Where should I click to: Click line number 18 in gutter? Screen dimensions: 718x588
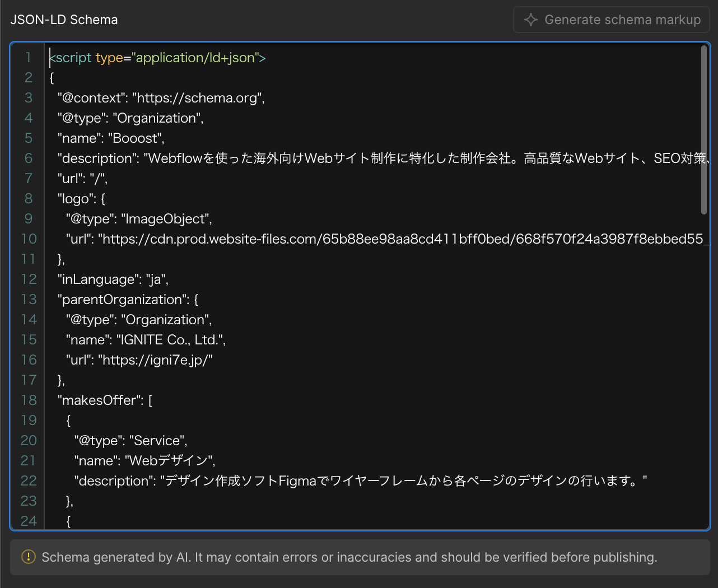(29, 400)
